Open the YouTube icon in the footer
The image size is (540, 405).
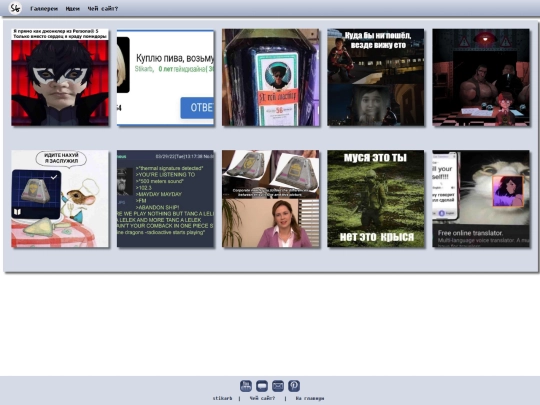pyautogui.click(x=246, y=386)
